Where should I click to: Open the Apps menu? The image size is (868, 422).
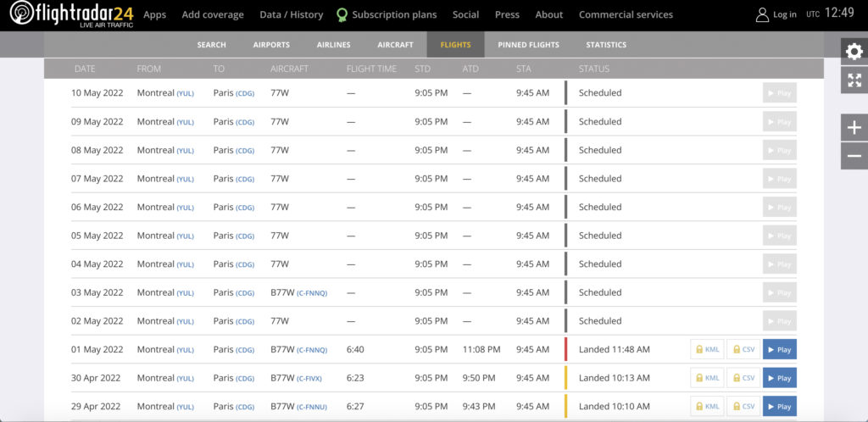[x=154, y=14]
